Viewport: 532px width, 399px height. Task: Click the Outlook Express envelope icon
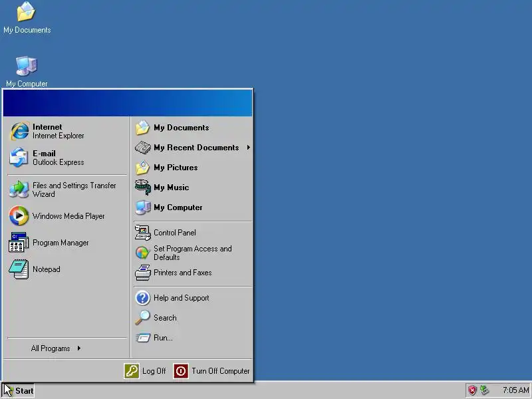pyautogui.click(x=19, y=158)
